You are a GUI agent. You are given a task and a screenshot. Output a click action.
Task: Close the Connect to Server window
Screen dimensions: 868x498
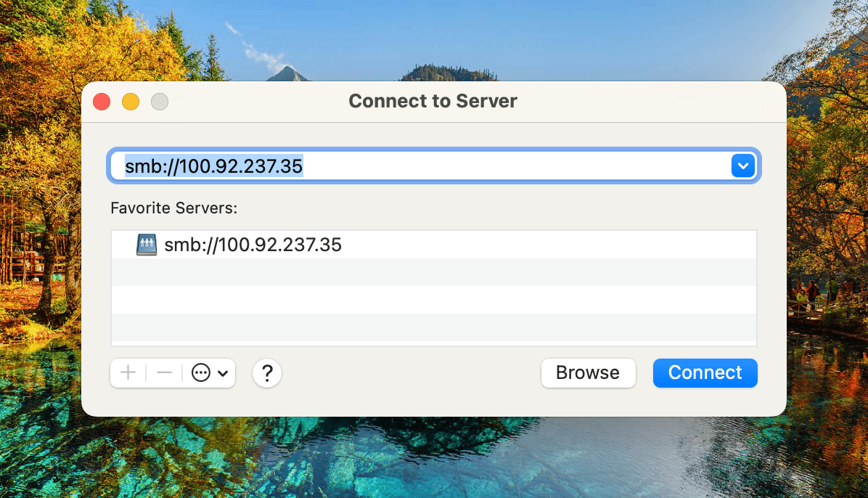(102, 102)
